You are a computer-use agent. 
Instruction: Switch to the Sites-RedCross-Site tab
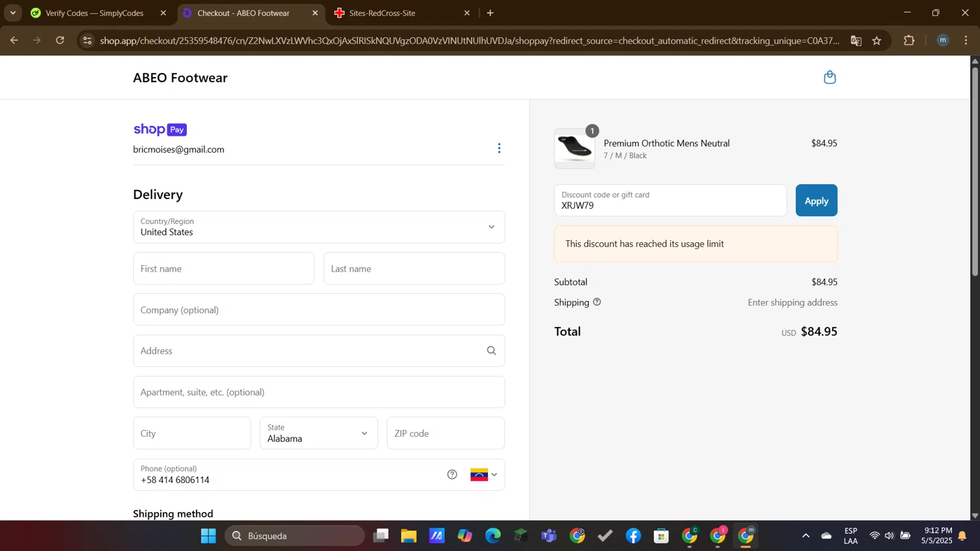(x=382, y=13)
